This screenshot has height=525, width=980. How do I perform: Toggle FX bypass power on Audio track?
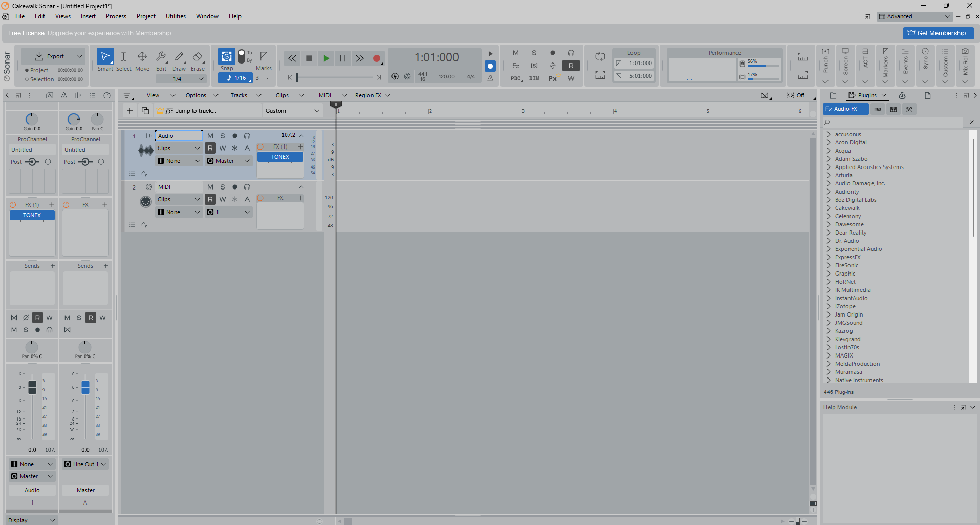tap(260, 146)
